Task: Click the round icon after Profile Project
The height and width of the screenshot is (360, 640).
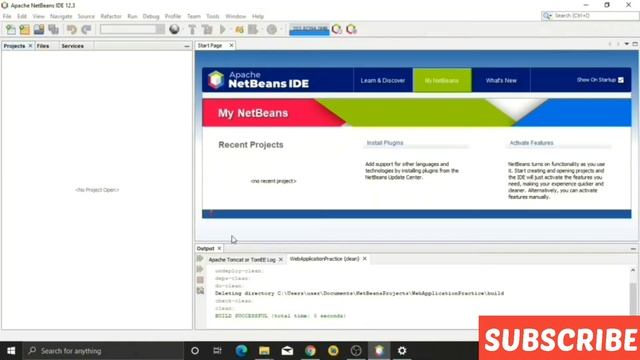Action: [272, 29]
